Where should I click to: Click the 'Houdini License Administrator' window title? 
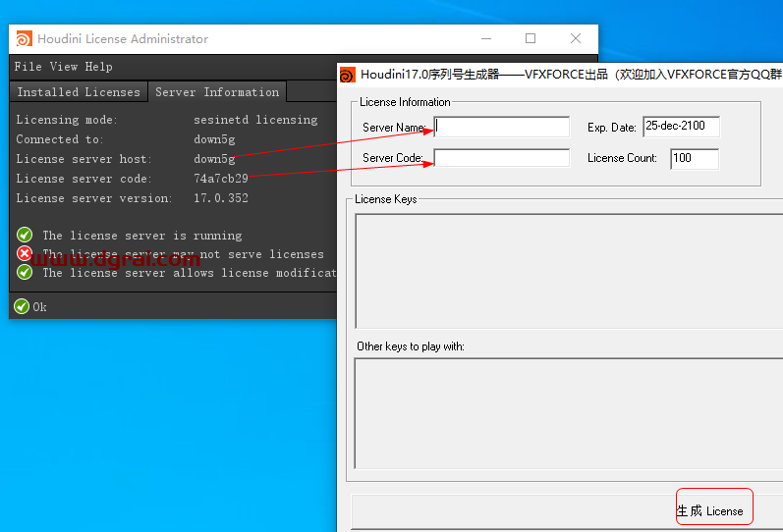pos(123,39)
